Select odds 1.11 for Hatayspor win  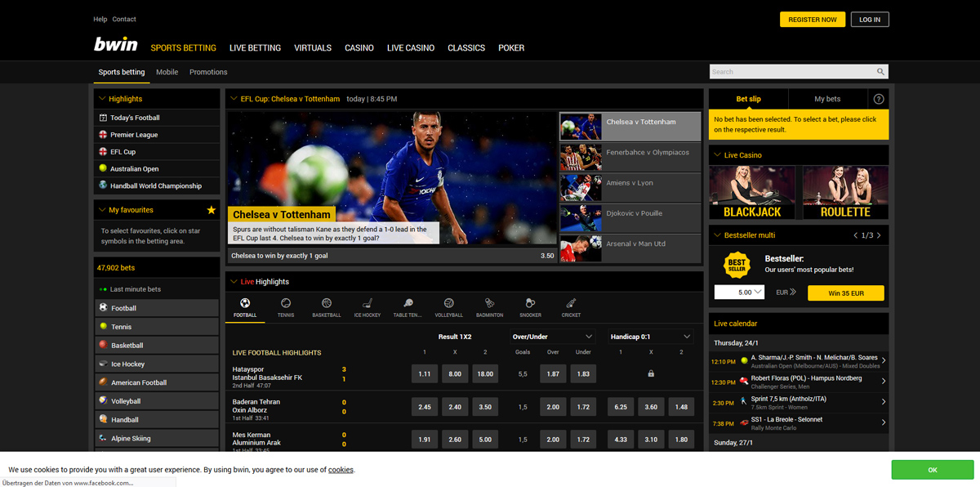point(424,374)
